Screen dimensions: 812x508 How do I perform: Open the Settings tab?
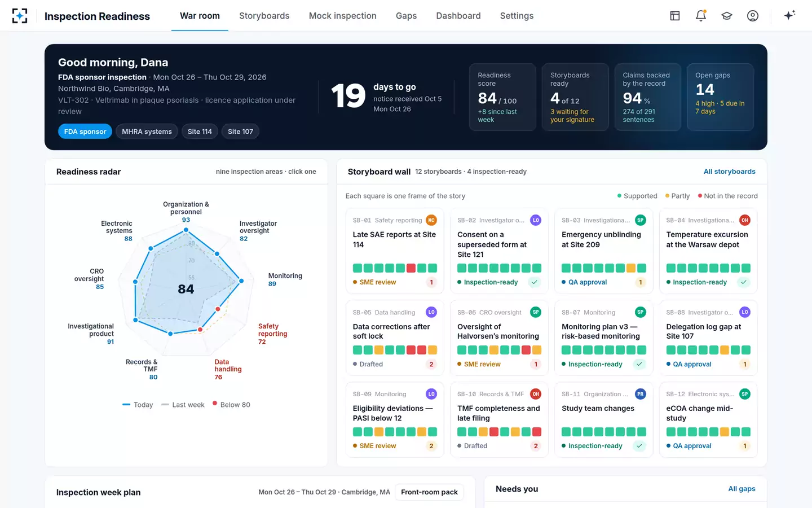[x=517, y=16]
